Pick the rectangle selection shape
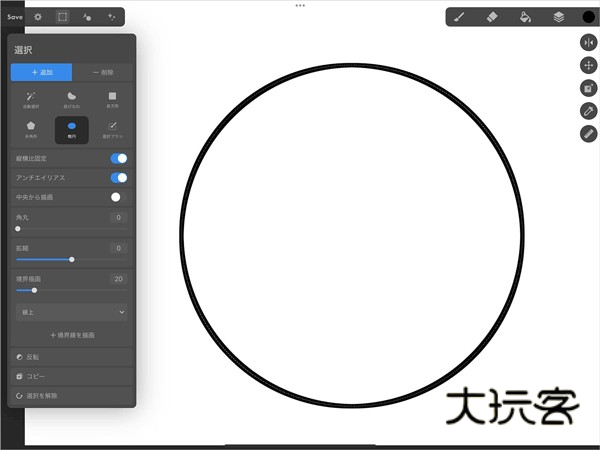The image size is (600, 450). [x=112, y=98]
